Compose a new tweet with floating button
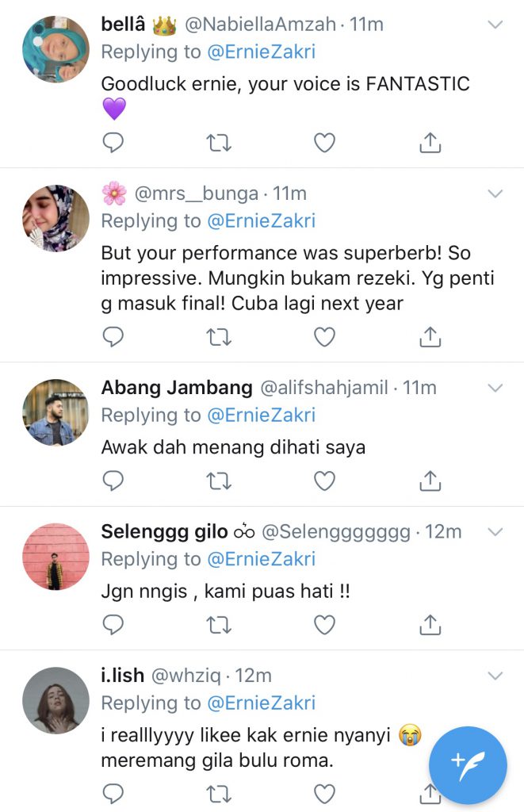Screen dimensions: 524x812 point(468,765)
